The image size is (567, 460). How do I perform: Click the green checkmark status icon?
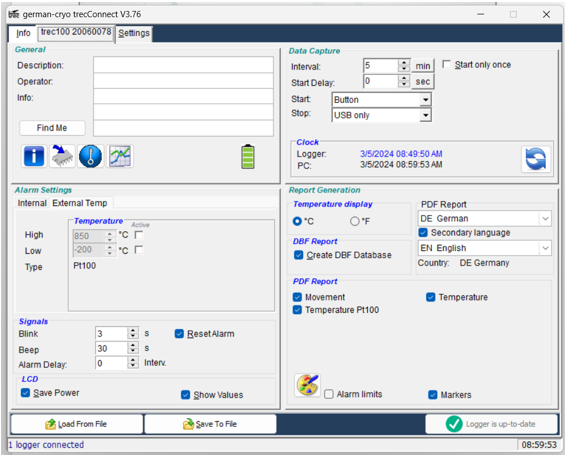454,424
